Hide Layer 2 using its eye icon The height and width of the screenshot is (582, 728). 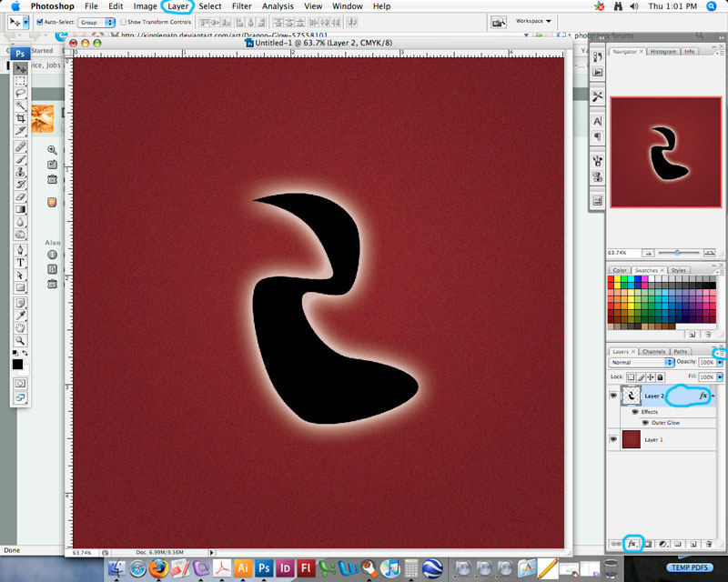coord(612,396)
